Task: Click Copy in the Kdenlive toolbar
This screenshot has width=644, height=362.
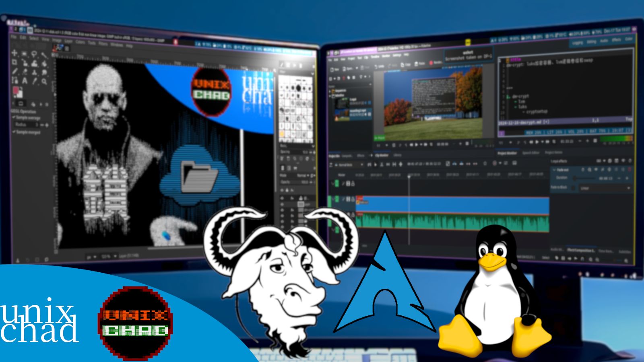Action: tap(406, 65)
